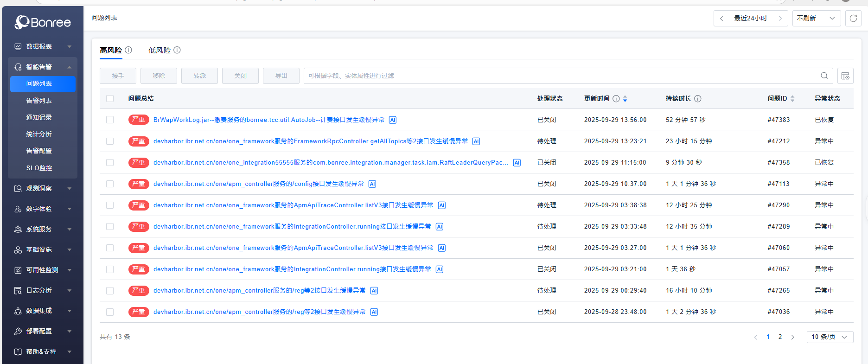Switch to the 低风险 tab
The image size is (868, 364).
160,50
